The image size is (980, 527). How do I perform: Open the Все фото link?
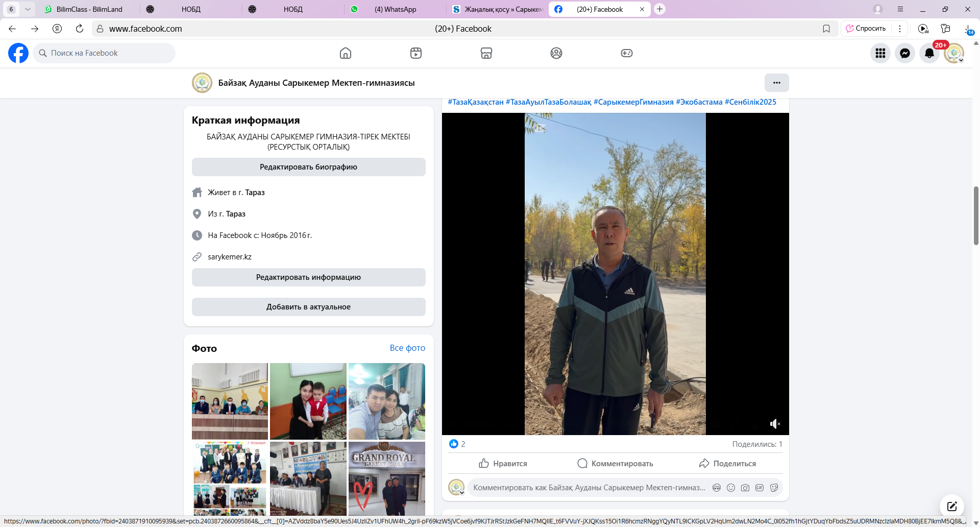[407, 348]
